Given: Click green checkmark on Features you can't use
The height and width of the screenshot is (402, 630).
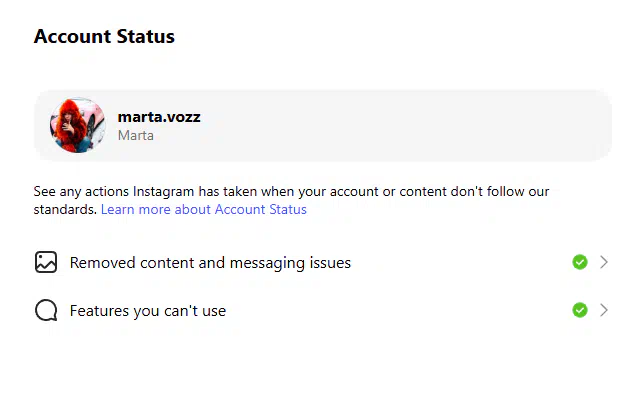Looking at the screenshot, I should [580, 310].
